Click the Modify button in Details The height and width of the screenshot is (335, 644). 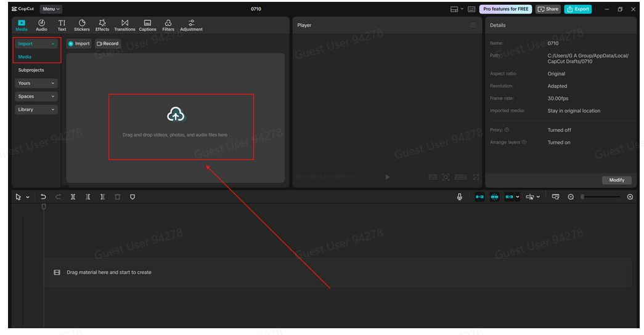(x=616, y=180)
